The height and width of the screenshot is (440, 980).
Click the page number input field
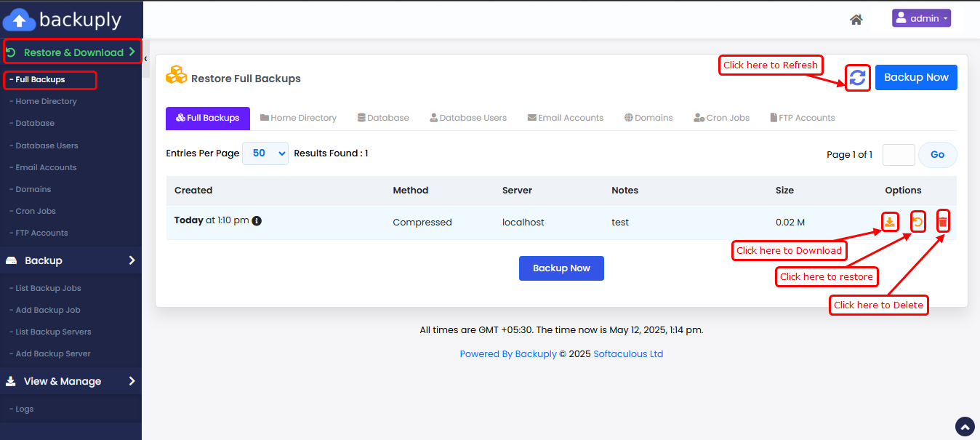click(x=898, y=155)
